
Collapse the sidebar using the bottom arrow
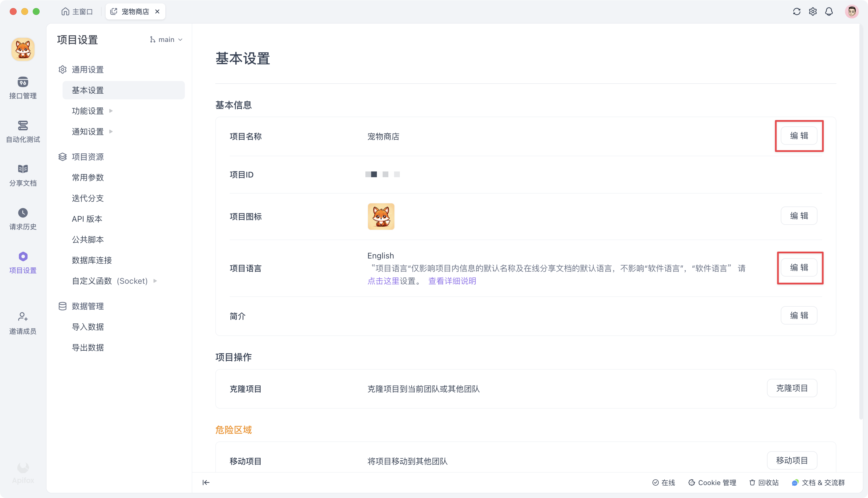click(x=206, y=482)
